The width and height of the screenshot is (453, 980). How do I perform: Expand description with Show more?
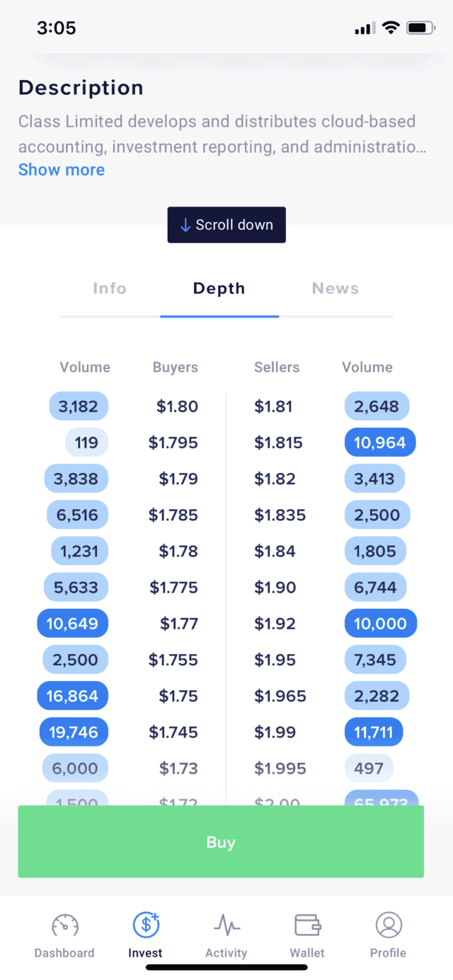(62, 170)
